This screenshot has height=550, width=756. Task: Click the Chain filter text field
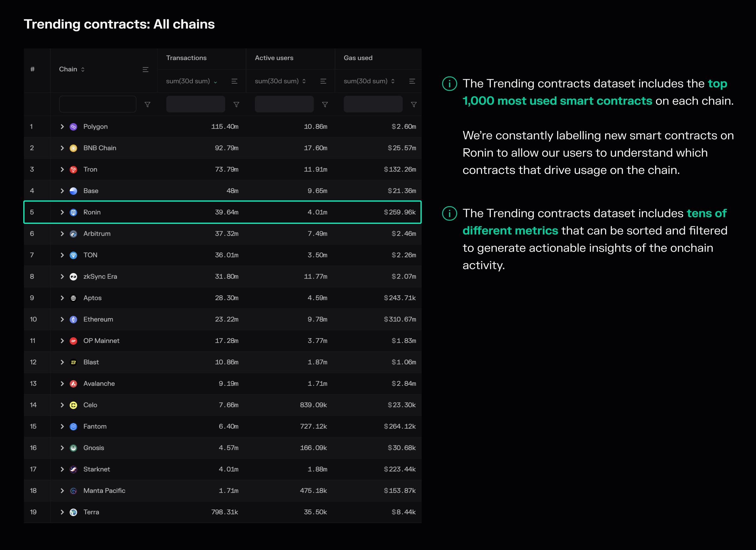point(98,104)
